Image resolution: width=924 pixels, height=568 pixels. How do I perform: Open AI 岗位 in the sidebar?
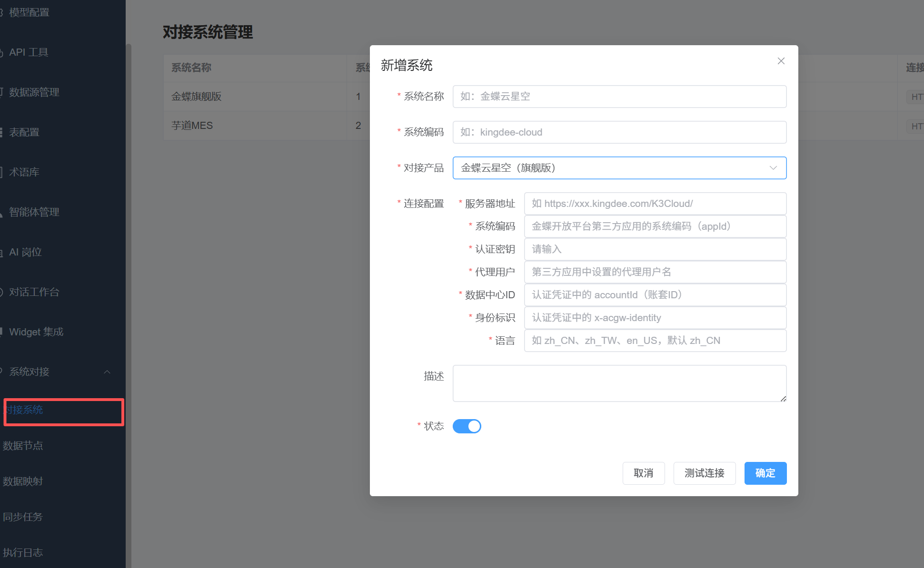click(26, 252)
